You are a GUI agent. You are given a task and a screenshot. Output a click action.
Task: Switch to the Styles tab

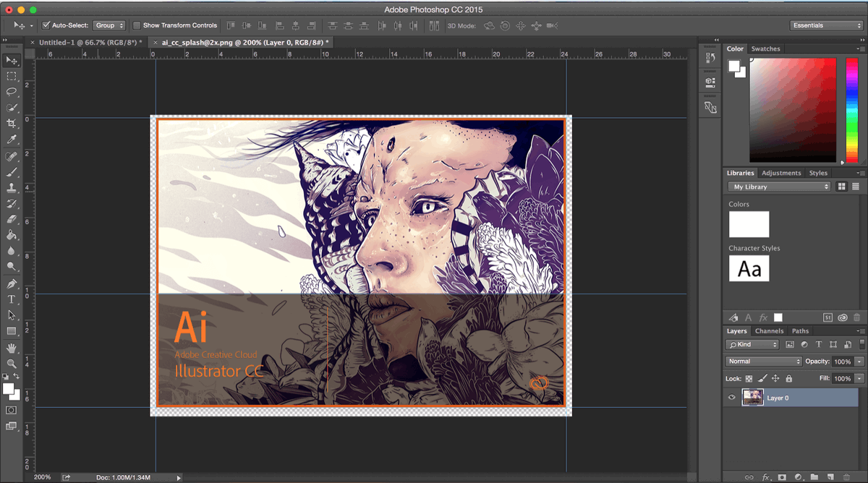click(x=818, y=173)
